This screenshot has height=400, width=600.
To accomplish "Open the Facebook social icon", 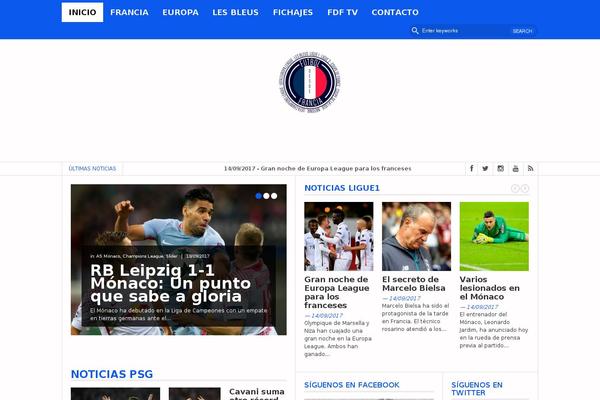I will pyautogui.click(x=472, y=168).
